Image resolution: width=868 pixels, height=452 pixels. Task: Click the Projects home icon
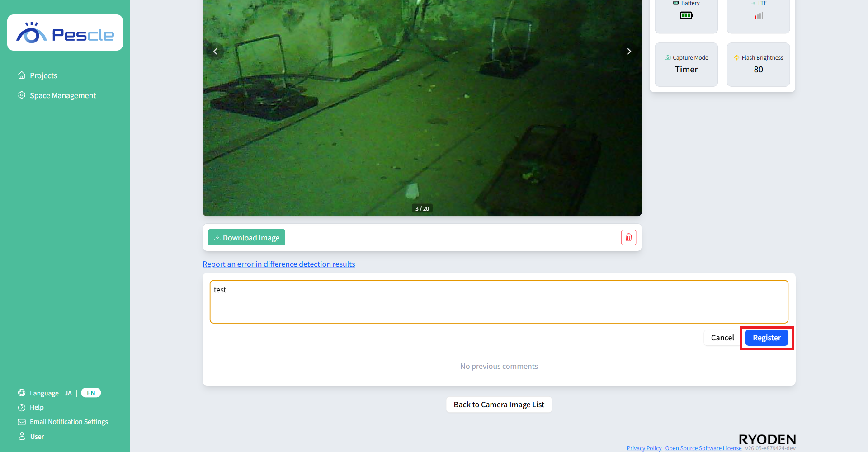pos(22,75)
